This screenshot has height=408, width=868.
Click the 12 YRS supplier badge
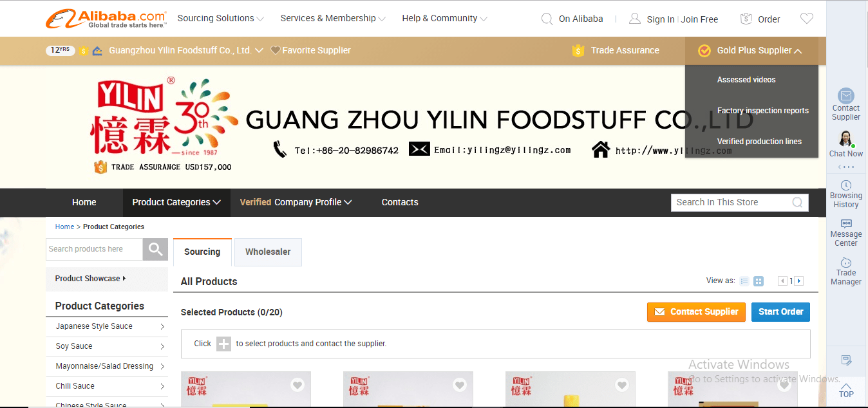click(60, 50)
